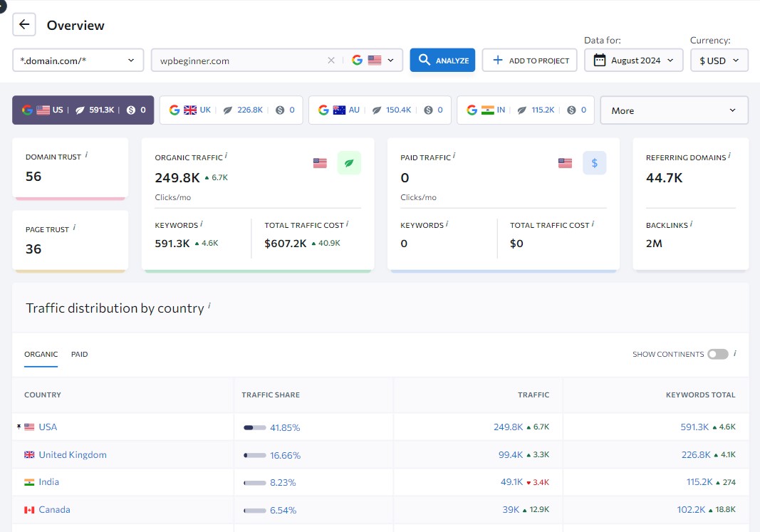Click info icon next to Backlinks
760x532 pixels.
pos(691,224)
